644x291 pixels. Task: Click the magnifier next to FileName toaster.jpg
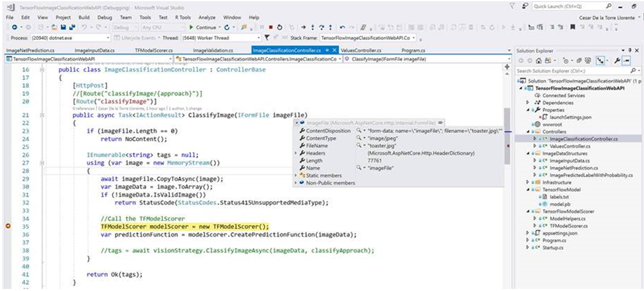[359, 145]
